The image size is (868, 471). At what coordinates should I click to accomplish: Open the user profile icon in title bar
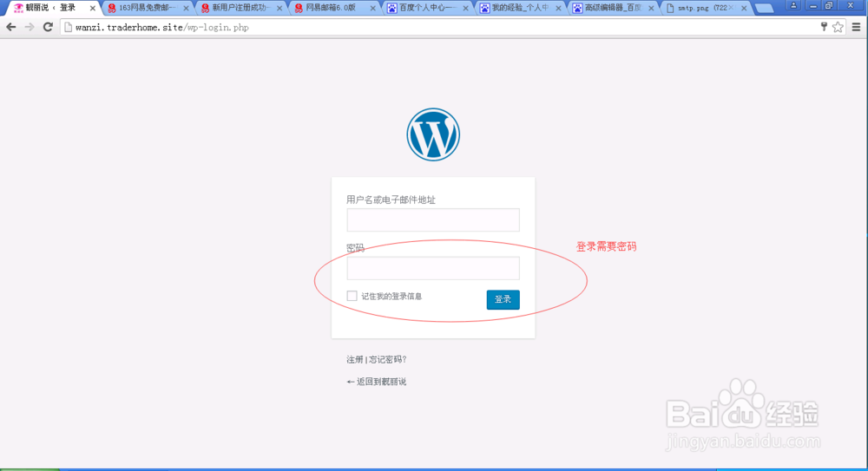793,5
